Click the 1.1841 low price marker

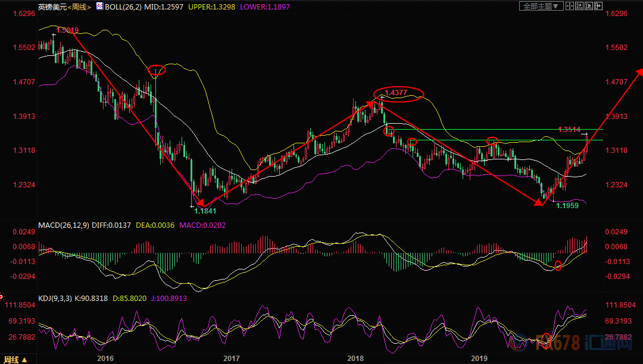[205, 211]
